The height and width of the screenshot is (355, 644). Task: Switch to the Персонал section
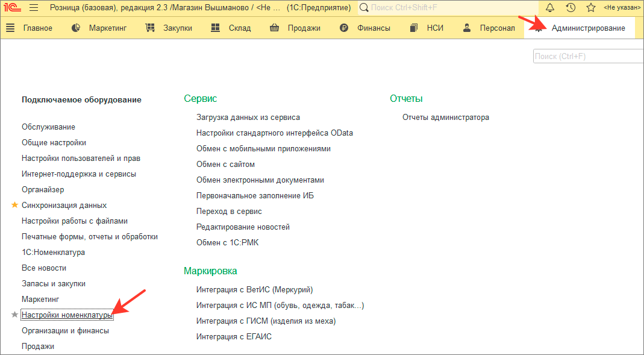click(x=498, y=28)
